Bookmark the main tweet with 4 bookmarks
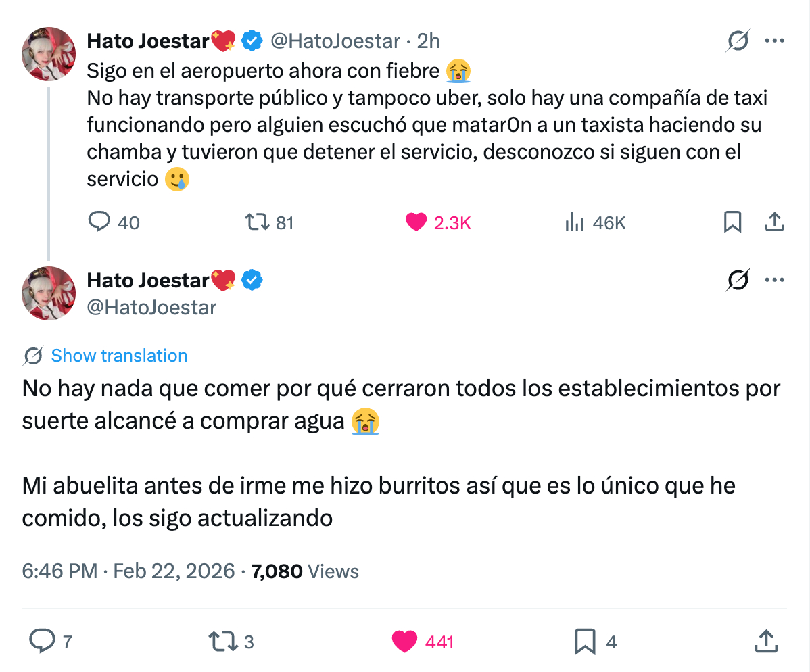 tap(584, 641)
